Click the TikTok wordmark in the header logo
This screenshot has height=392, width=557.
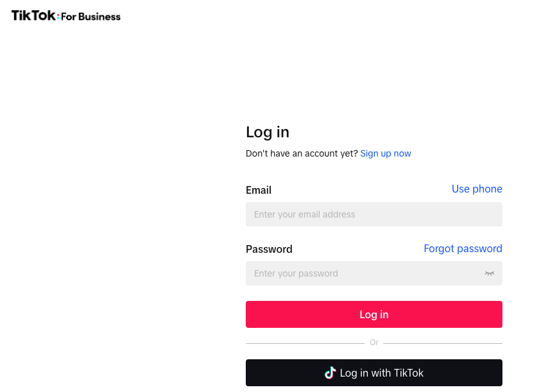pyautogui.click(x=33, y=15)
